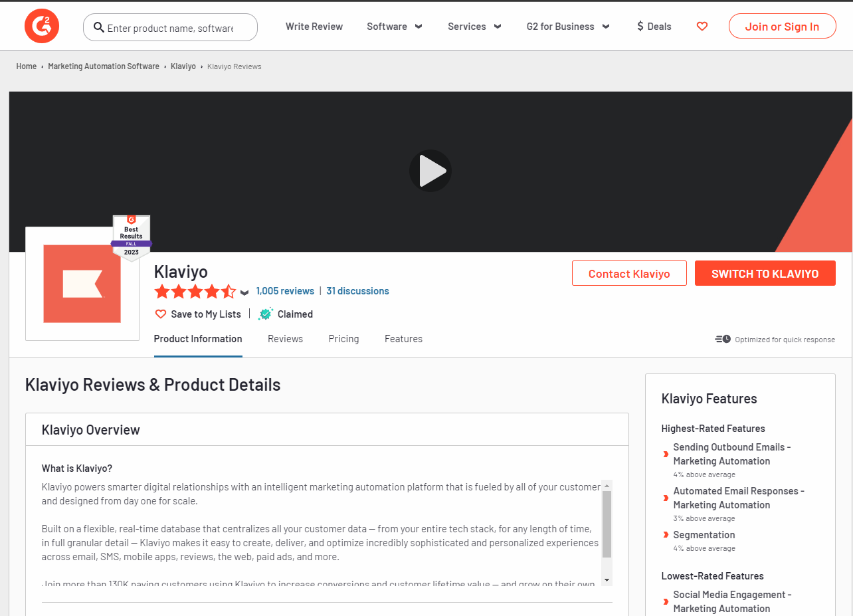The height and width of the screenshot is (616, 853).
Task: Click the search magnifier icon
Action: (x=99, y=27)
